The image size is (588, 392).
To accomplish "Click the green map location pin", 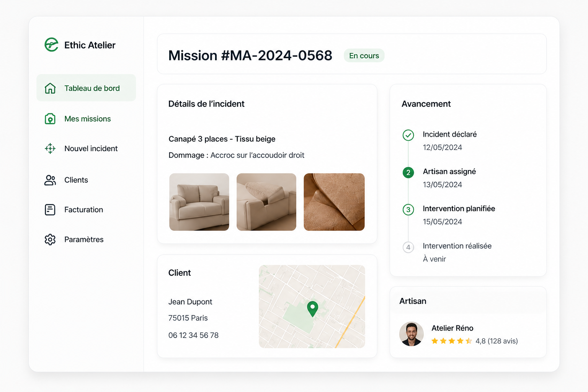I will (313, 309).
